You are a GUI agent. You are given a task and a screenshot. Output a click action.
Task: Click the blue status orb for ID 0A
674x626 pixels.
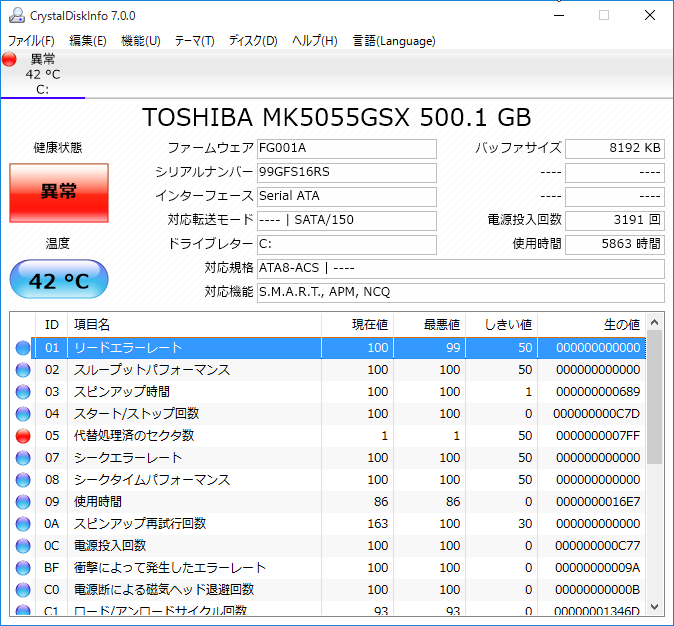point(23,524)
